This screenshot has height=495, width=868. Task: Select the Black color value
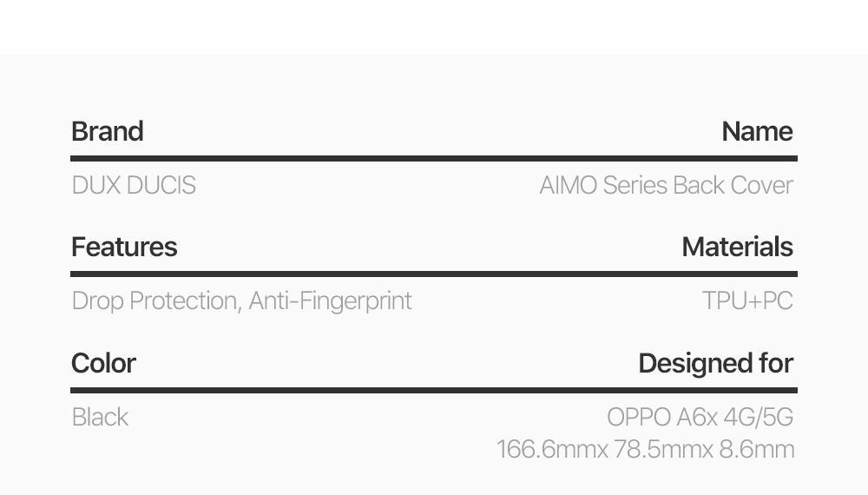(100, 417)
